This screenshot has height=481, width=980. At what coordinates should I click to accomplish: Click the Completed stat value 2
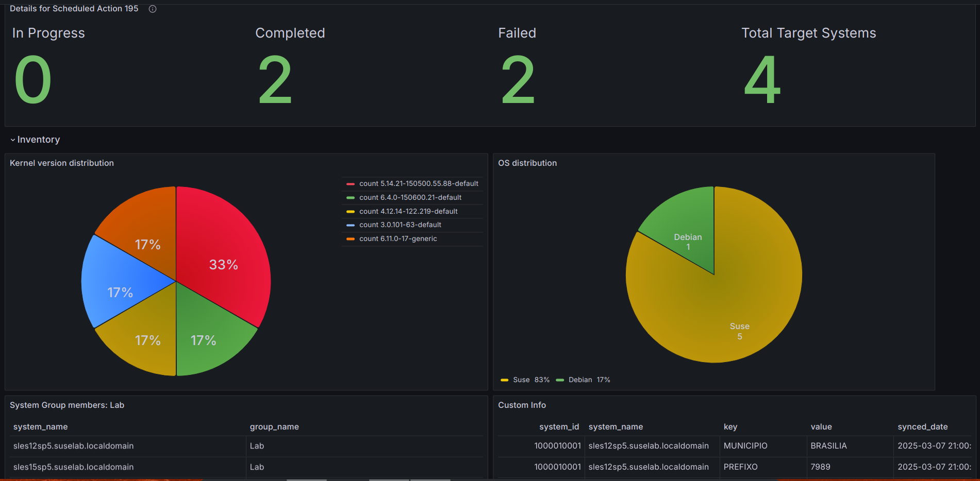pos(275,80)
